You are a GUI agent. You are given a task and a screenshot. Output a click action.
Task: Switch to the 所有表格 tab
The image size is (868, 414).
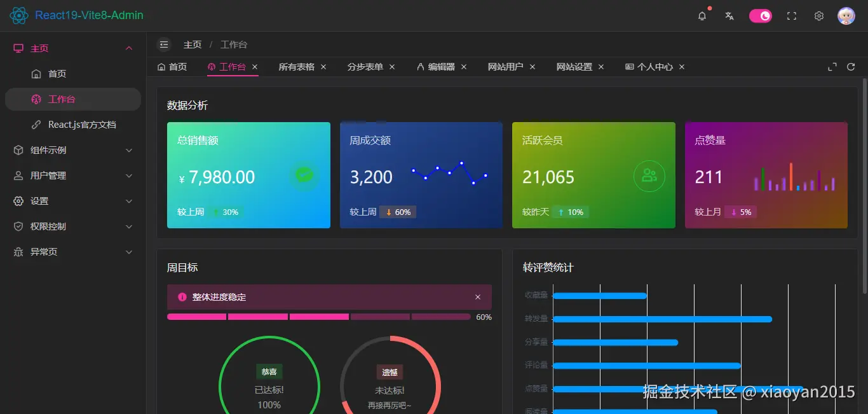[x=296, y=67]
